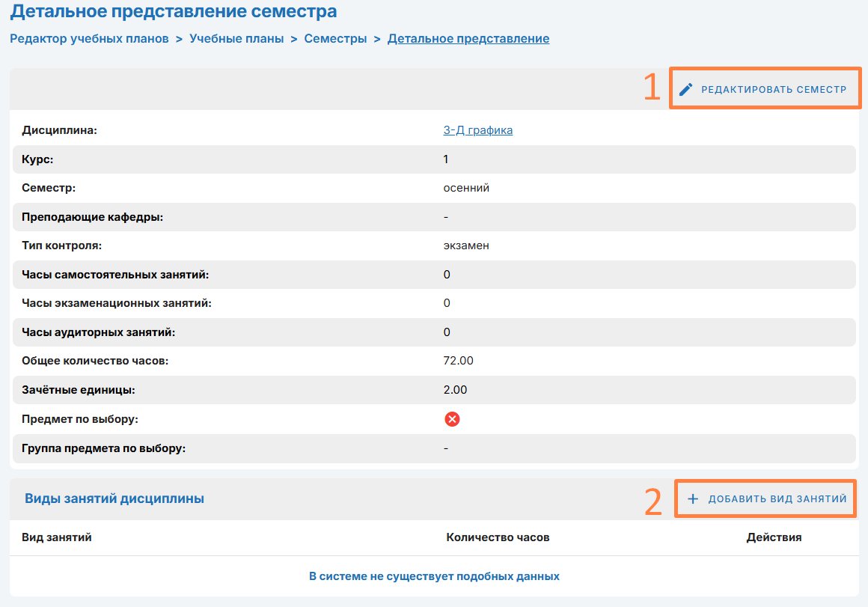The height and width of the screenshot is (607, 868).
Task: Click the page heading Детальное представление семестра
Action: click(x=174, y=12)
